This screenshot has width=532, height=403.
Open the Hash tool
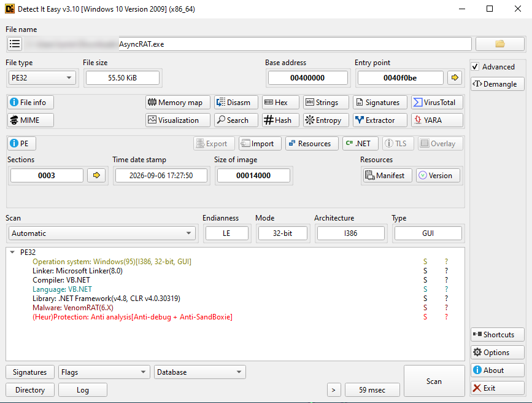tap(280, 120)
